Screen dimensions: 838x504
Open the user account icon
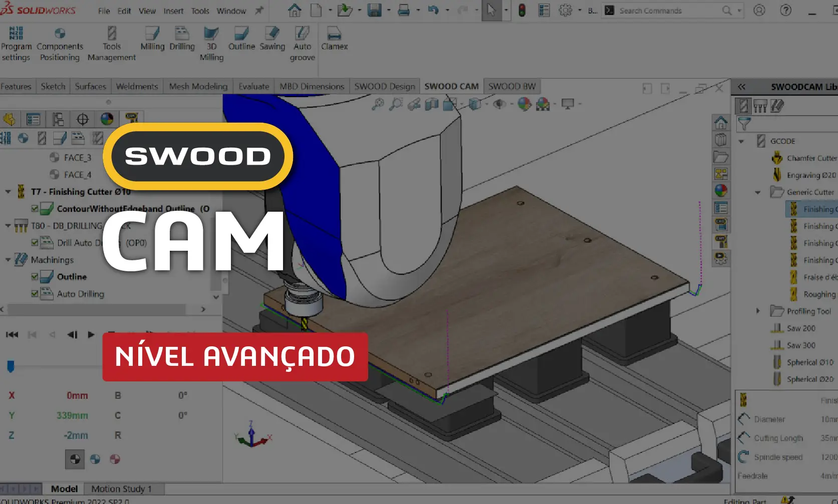tap(759, 10)
